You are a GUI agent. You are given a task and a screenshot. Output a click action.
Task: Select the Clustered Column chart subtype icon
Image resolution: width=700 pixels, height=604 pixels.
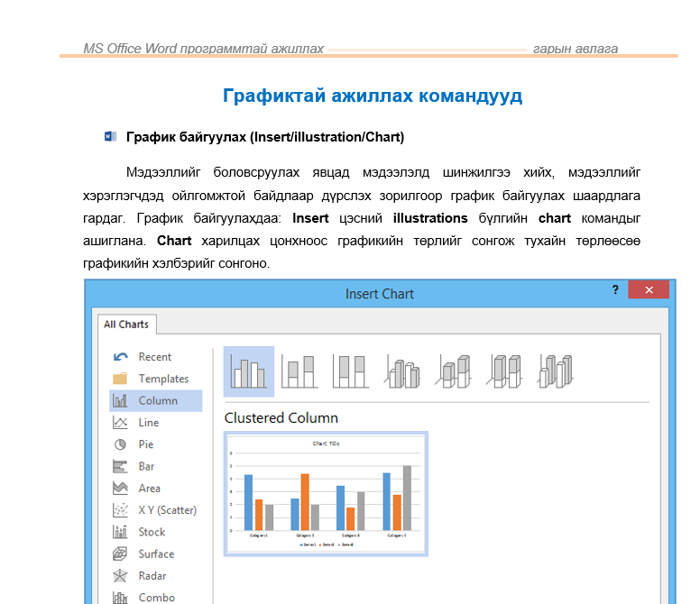point(249,371)
